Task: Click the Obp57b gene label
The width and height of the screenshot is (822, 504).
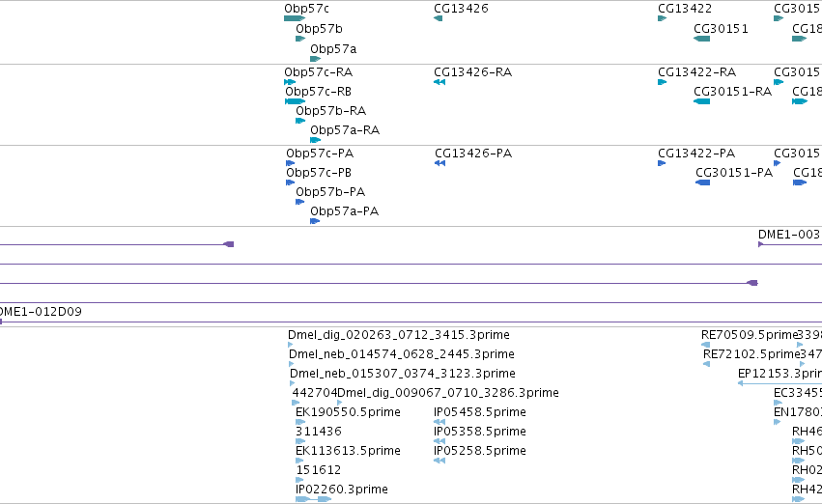Action: pos(319,29)
